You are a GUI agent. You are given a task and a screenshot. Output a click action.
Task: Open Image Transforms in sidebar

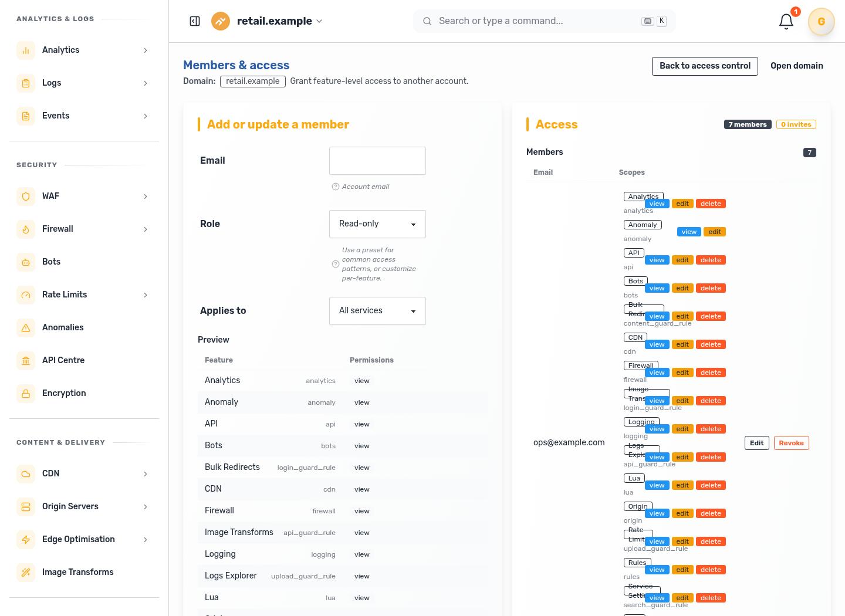pos(84,572)
